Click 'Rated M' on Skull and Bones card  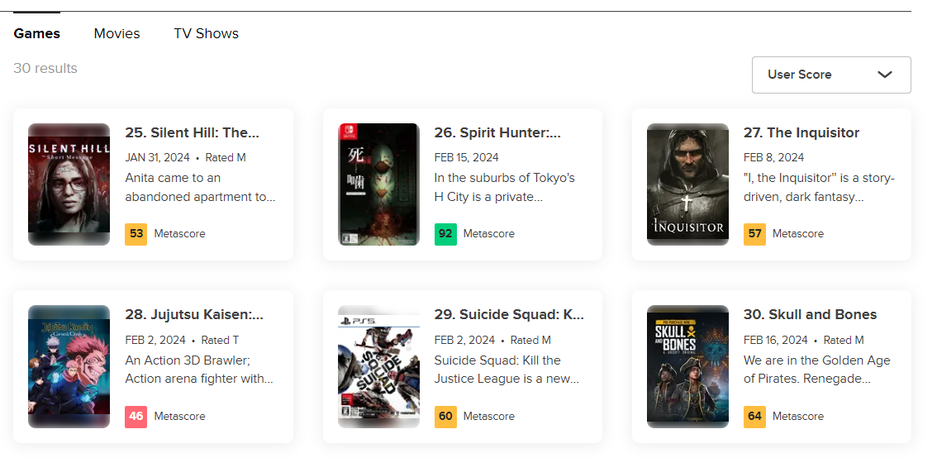[x=844, y=340]
